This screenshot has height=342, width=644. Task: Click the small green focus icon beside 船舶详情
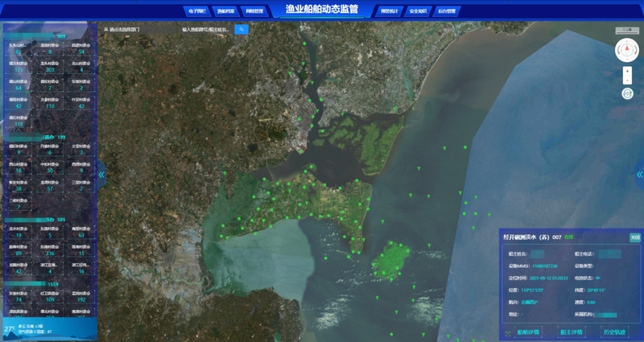(507, 332)
